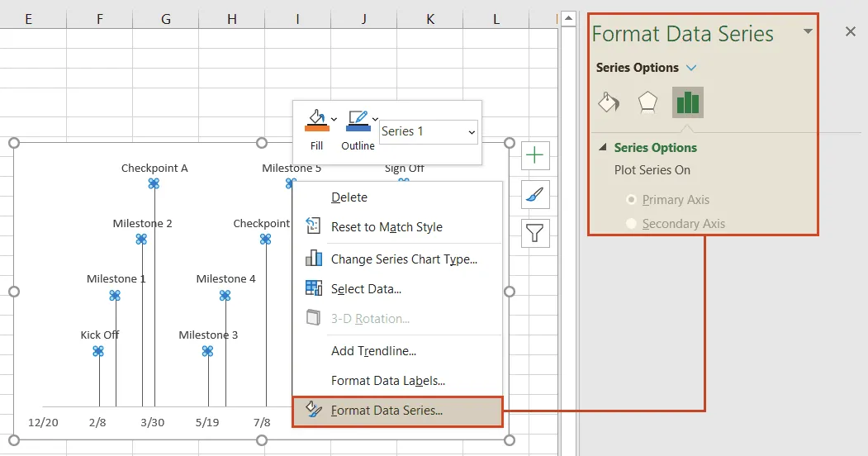Select the Series Options bar chart tab
The height and width of the screenshot is (456, 868).
point(687,102)
